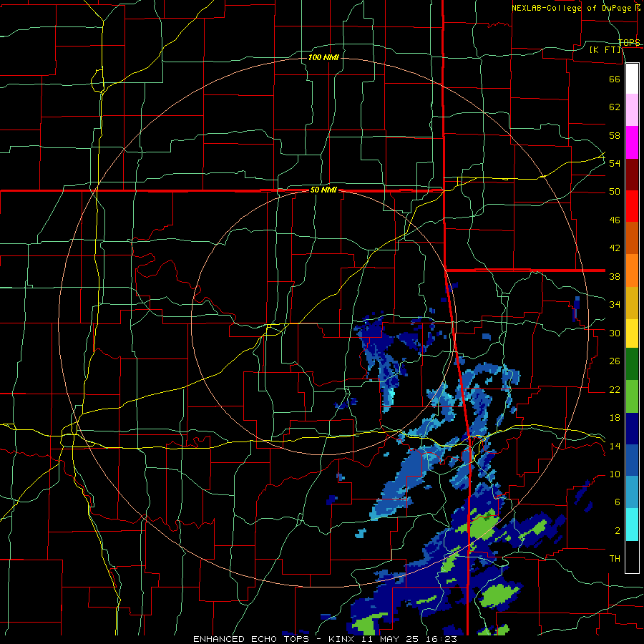Click the dark orange 42–46 K FT swatch

pyautogui.click(x=632, y=238)
